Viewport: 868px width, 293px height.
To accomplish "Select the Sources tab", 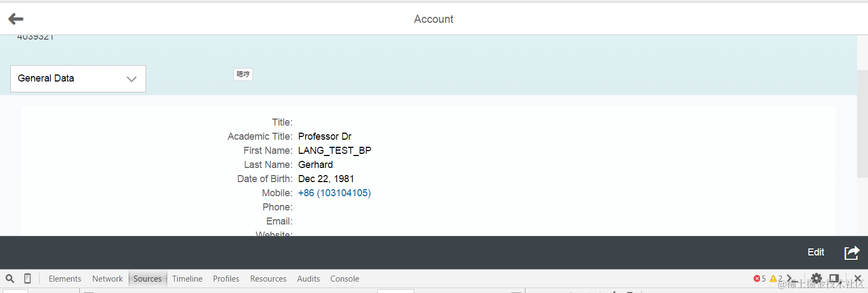I will pyautogui.click(x=148, y=279).
